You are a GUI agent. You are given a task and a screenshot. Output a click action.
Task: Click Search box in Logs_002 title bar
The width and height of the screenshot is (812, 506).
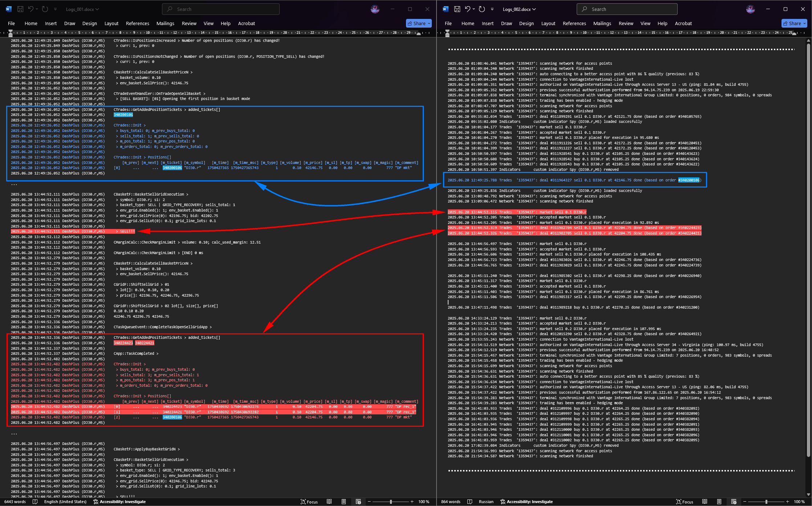(x=627, y=9)
